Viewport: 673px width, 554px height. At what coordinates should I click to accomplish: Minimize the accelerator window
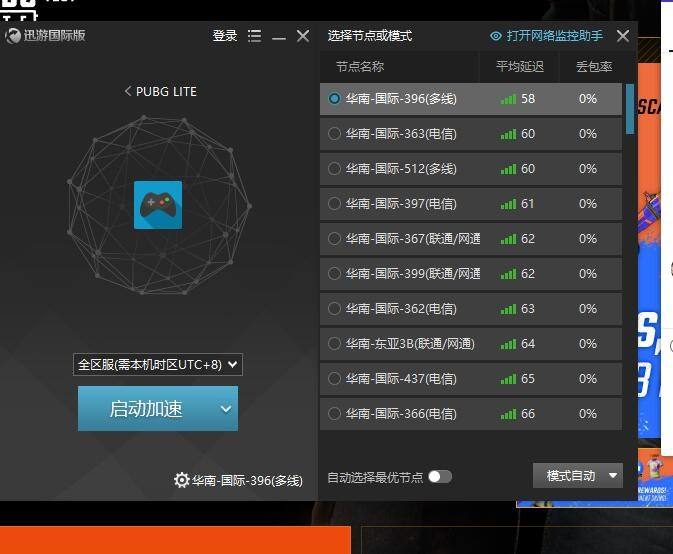[279, 38]
